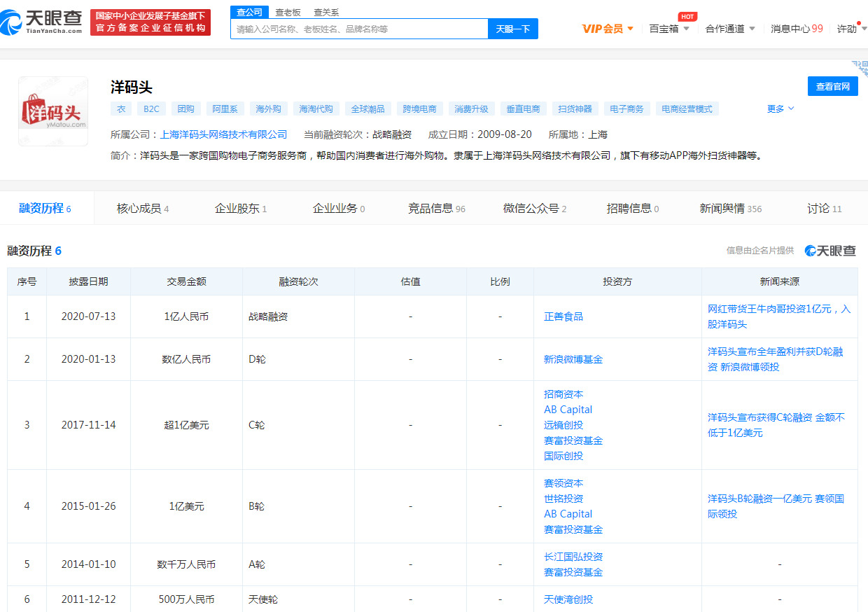868x612 pixels.
Task: Open 上海洋码头网络技术有限公司 company link
Action: [223, 134]
